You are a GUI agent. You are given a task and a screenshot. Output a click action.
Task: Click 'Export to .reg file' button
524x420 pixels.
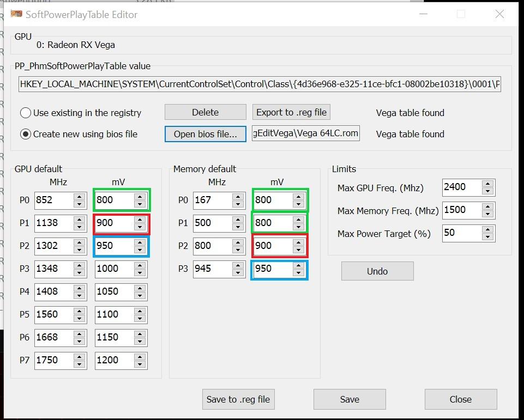(x=291, y=112)
